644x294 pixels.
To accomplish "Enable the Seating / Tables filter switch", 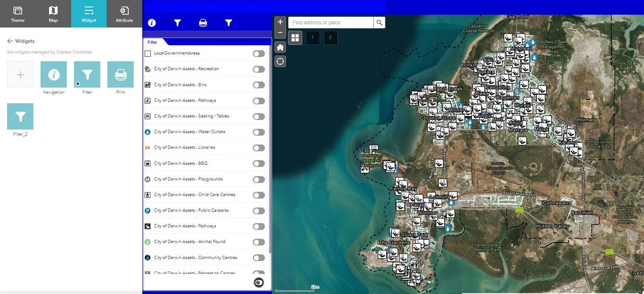I will (x=259, y=117).
